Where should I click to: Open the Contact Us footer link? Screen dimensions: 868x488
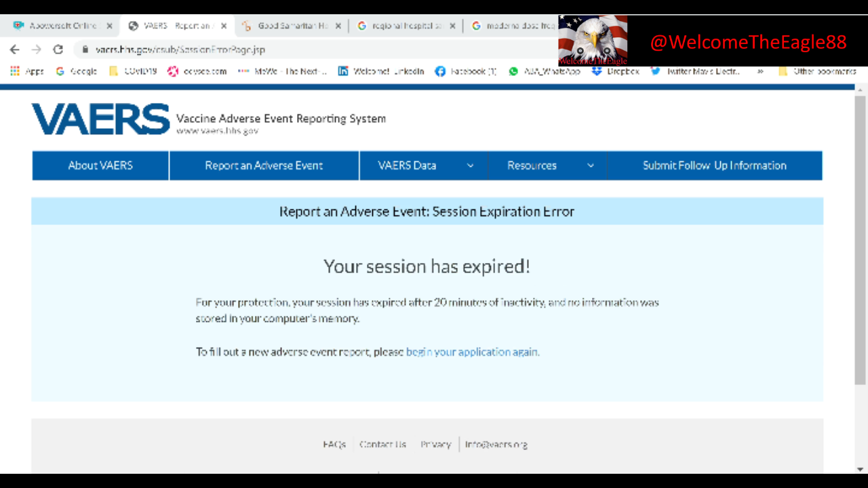(x=382, y=445)
